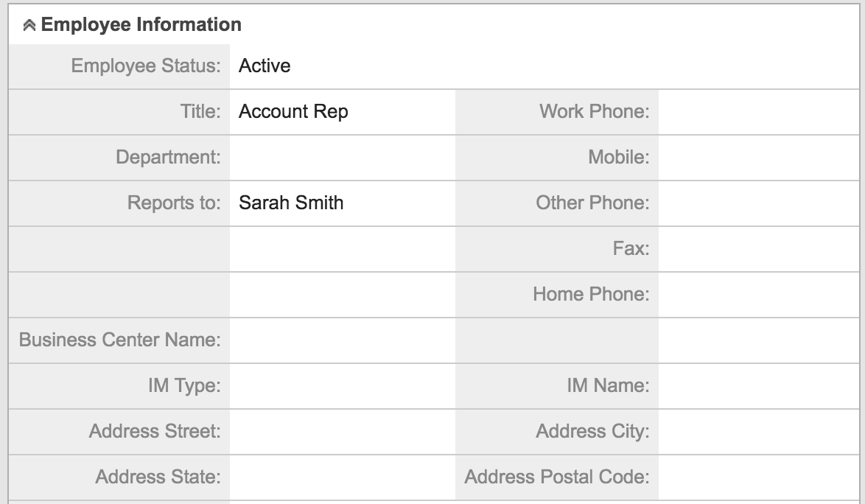
Task: Select the empty Mobile value cell
Action: pyautogui.click(x=759, y=158)
